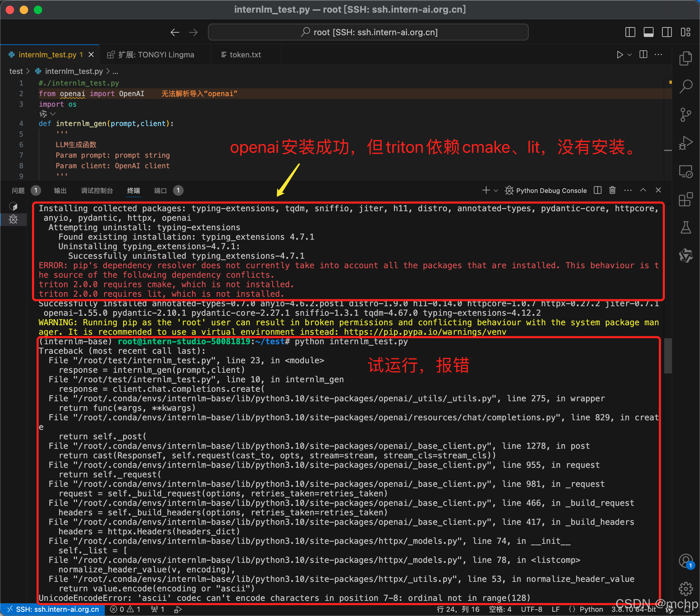Screen dimensions: 700x616
Task: Open Remote Explorer view icon
Action: [686, 171]
